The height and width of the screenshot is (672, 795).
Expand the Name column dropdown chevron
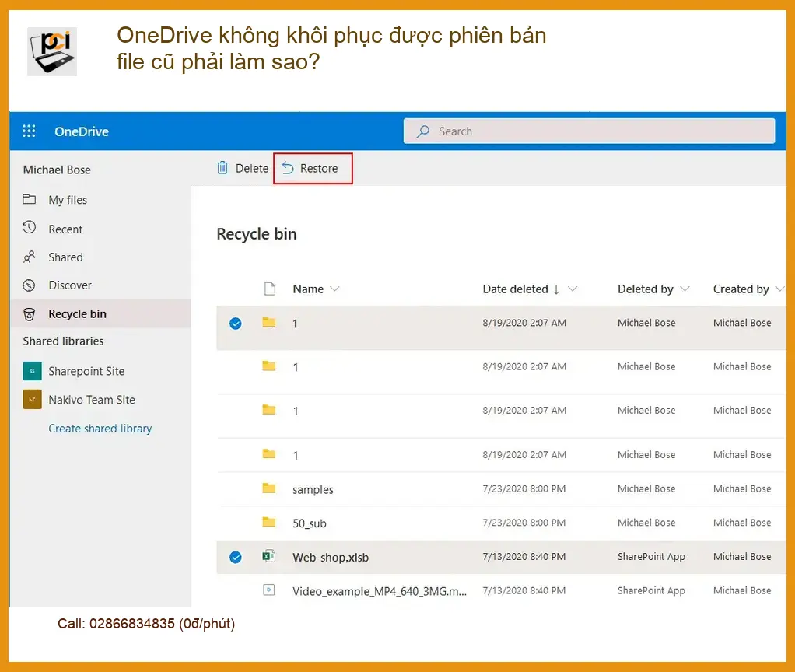tap(334, 289)
